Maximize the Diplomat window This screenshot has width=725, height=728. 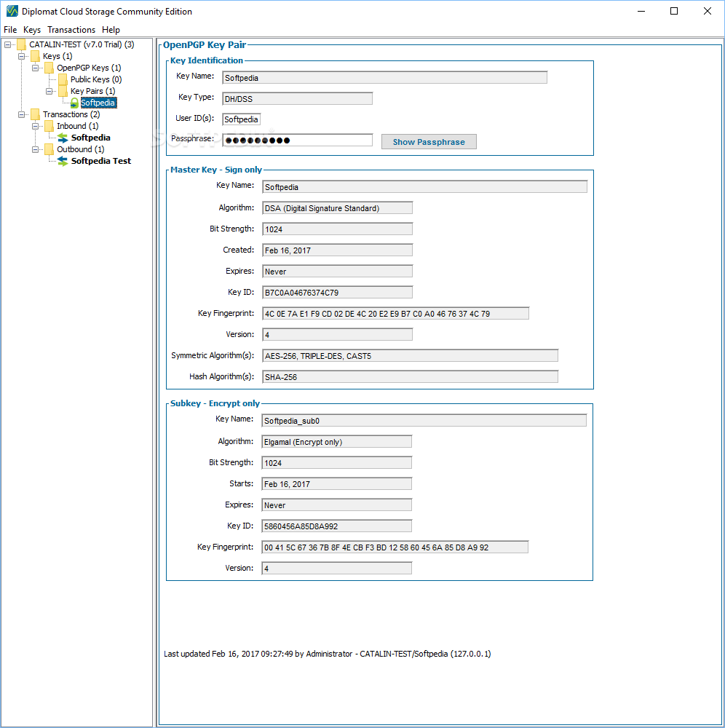pyautogui.click(x=674, y=11)
